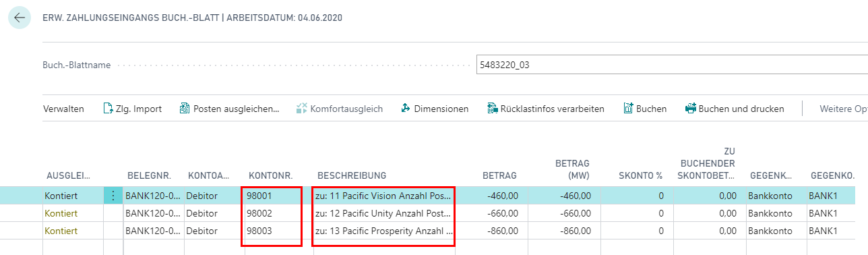Click the Betrag column header
Viewport: 868px width, 255px height.
tap(499, 176)
